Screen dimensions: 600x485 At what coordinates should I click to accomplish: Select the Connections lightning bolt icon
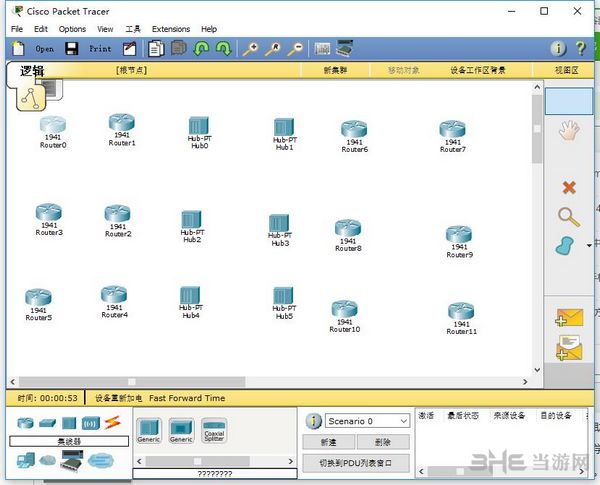point(113,423)
